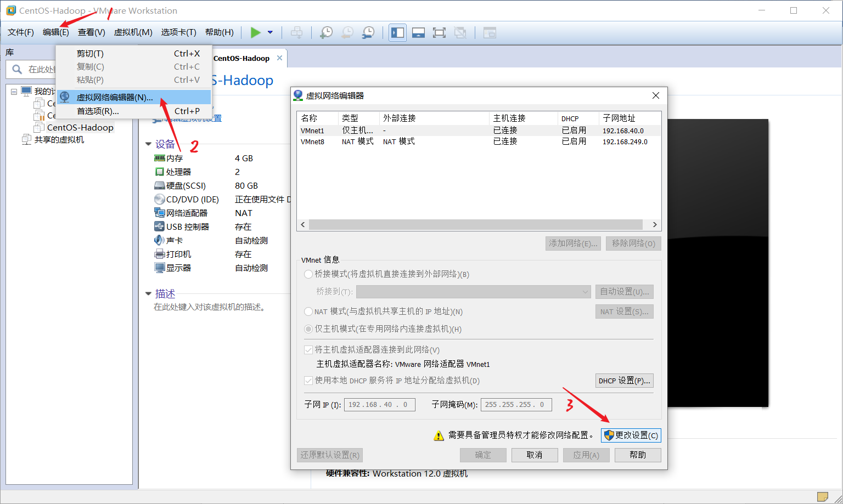
Task: Open the DHCP 设置 dialog
Action: (624, 380)
